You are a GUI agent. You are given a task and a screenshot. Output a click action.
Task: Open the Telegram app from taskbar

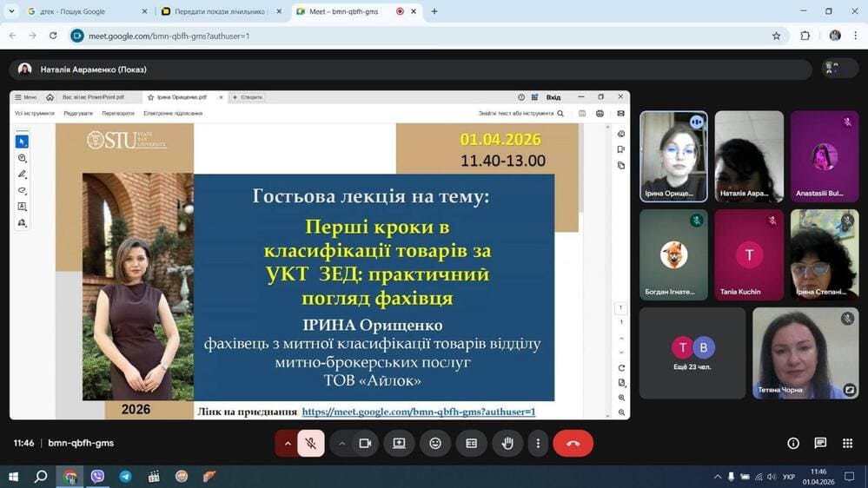tap(126, 477)
